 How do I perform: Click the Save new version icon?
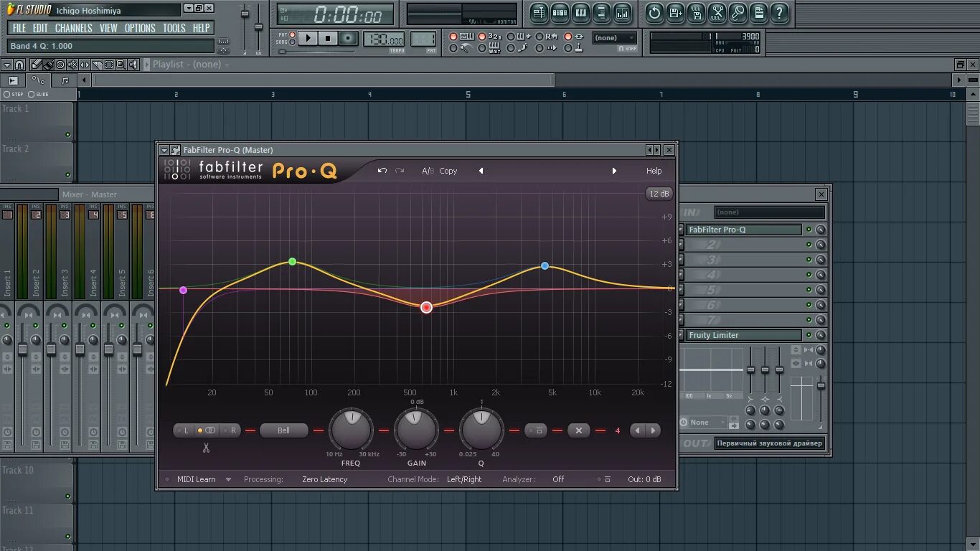coord(675,12)
